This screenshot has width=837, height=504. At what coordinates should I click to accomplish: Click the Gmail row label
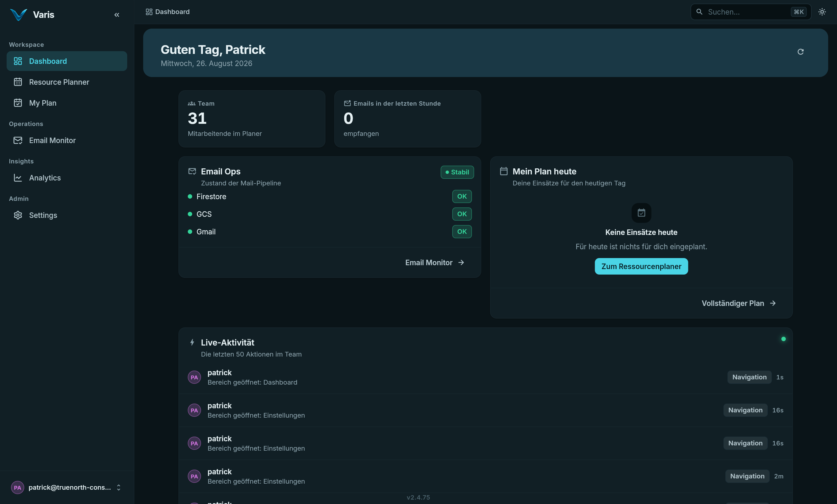point(206,232)
